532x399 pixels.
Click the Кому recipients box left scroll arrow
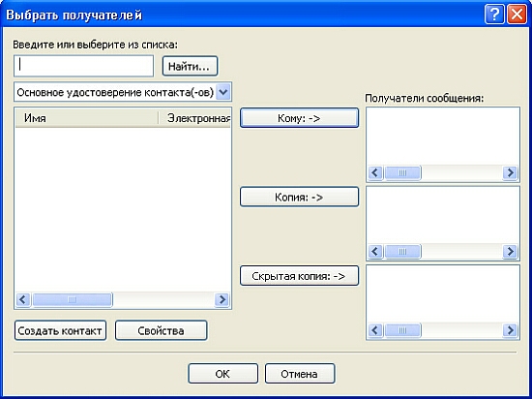pos(375,172)
